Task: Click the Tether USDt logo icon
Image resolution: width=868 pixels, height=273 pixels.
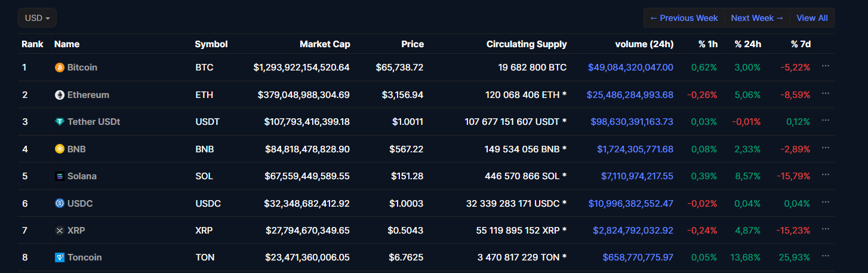Action: pos(60,122)
